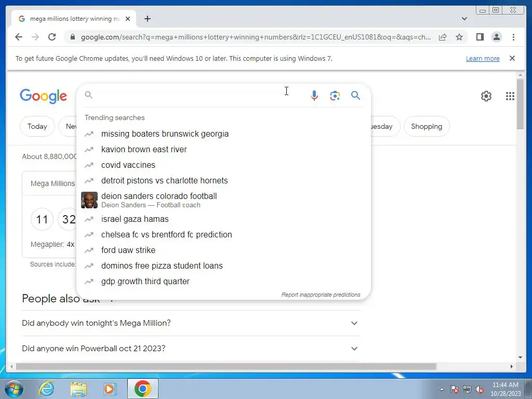The width and height of the screenshot is (532, 399).
Task: Dismiss the Chrome updates notification bar
Action: [512, 58]
